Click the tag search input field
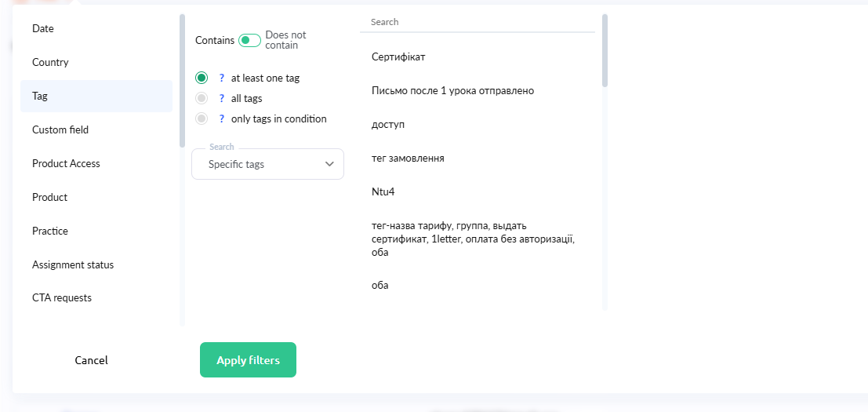Viewport: 868px width, 412px height. 477,22
